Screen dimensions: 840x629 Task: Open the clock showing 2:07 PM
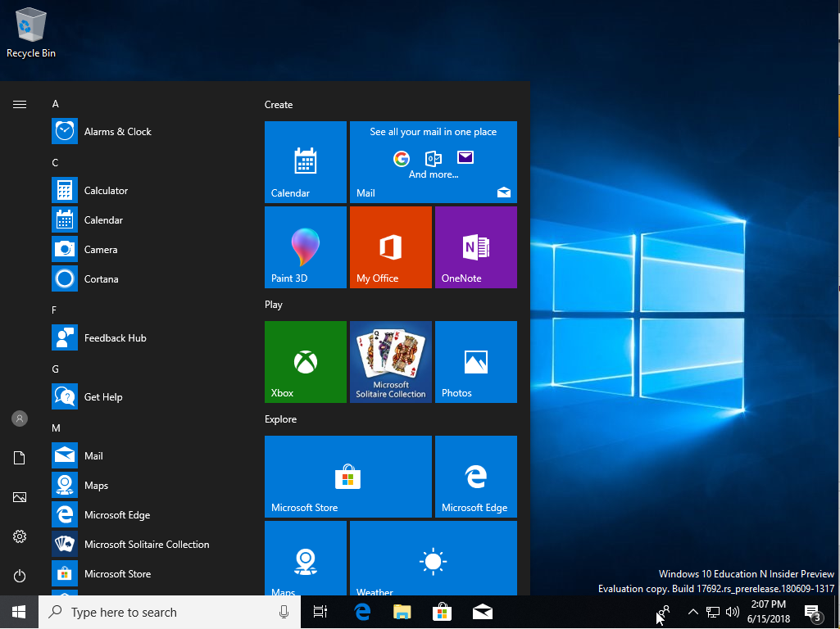pyautogui.click(x=769, y=612)
